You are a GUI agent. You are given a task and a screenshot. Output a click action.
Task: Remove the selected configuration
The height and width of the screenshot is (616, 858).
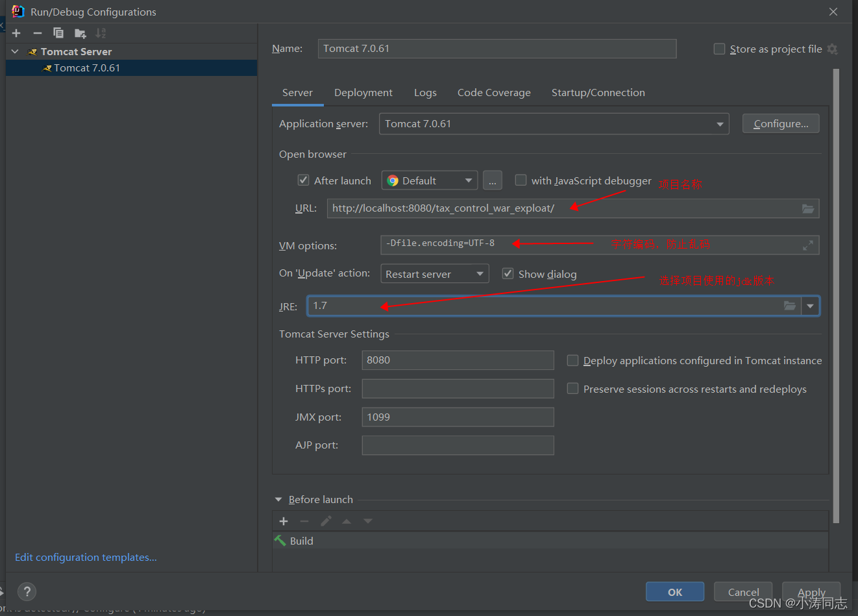click(38, 33)
